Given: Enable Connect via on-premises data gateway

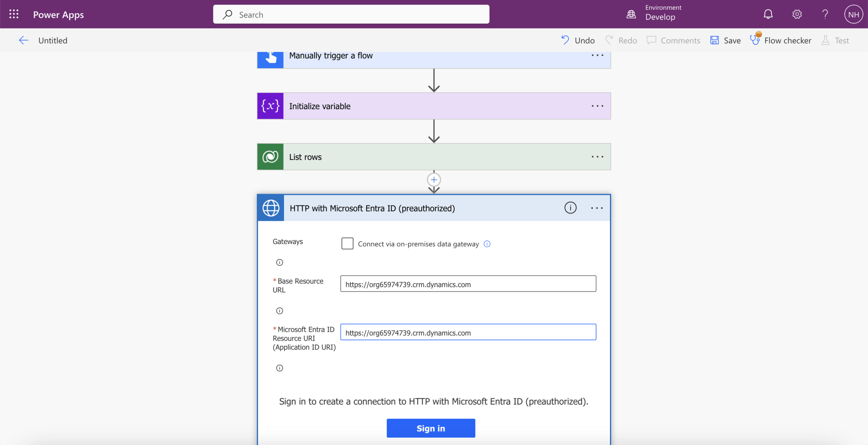Looking at the screenshot, I should click(x=347, y=244).
